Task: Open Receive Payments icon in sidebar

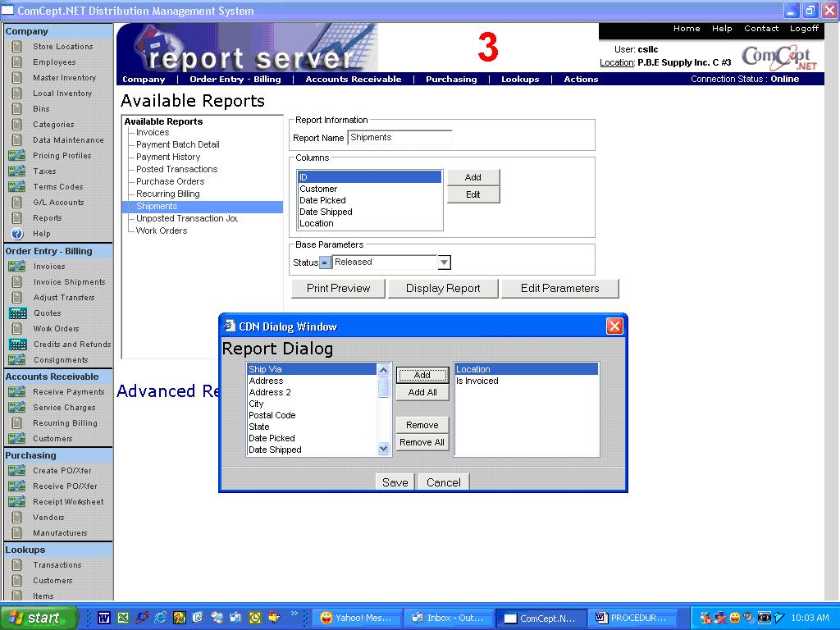Action: coord(16,392)
